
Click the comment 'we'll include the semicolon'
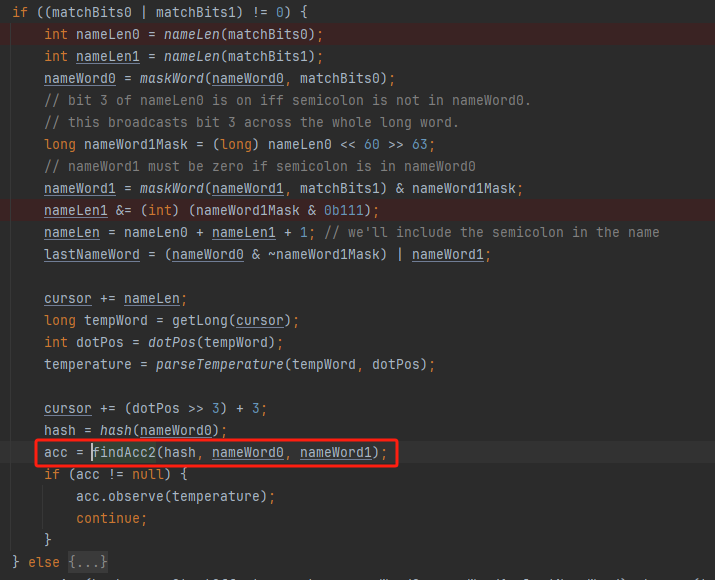(x=492, y=233)
